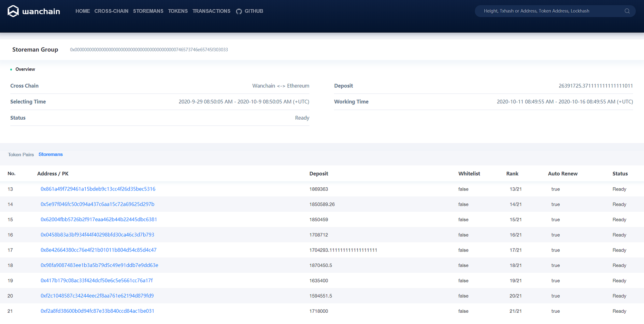Viewport: 644px width, 324px height.
Task: Click the Storeman Group heading
Action: tap(35, 50)
